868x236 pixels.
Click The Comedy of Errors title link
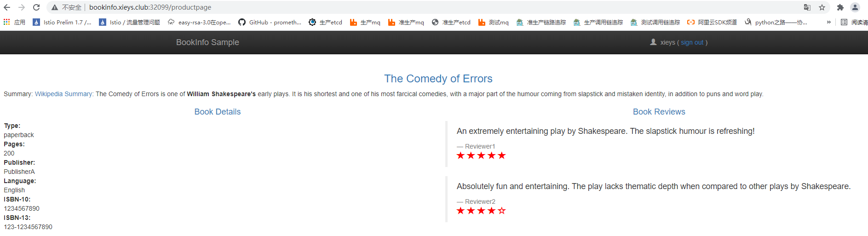tap(438, 79)
